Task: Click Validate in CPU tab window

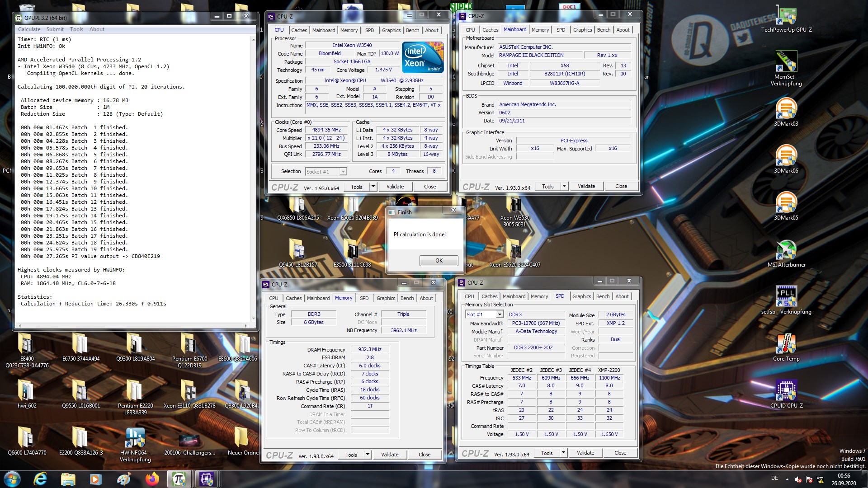Action: [x=395, y=187]
